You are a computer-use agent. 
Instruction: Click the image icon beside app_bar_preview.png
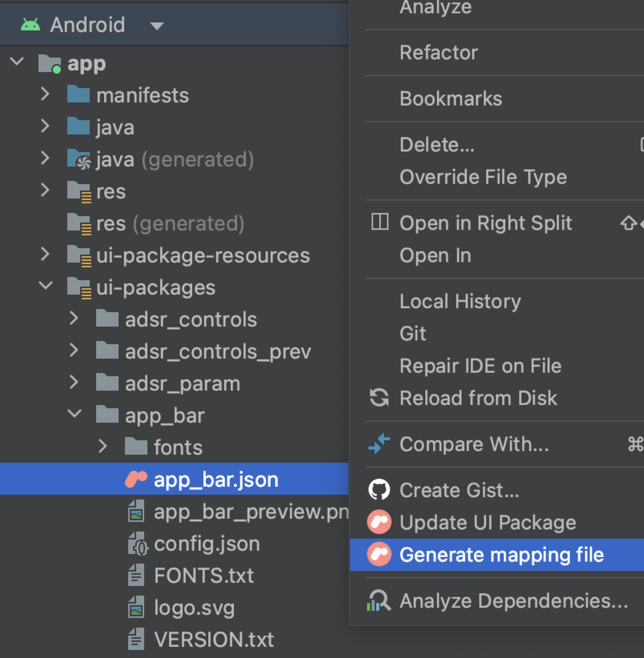point(136,511)
